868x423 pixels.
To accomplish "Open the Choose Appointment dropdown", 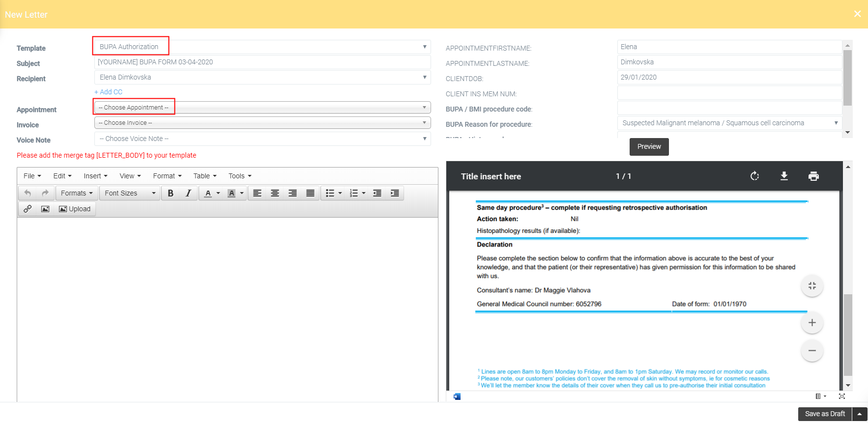I will [x=262, y=108].
